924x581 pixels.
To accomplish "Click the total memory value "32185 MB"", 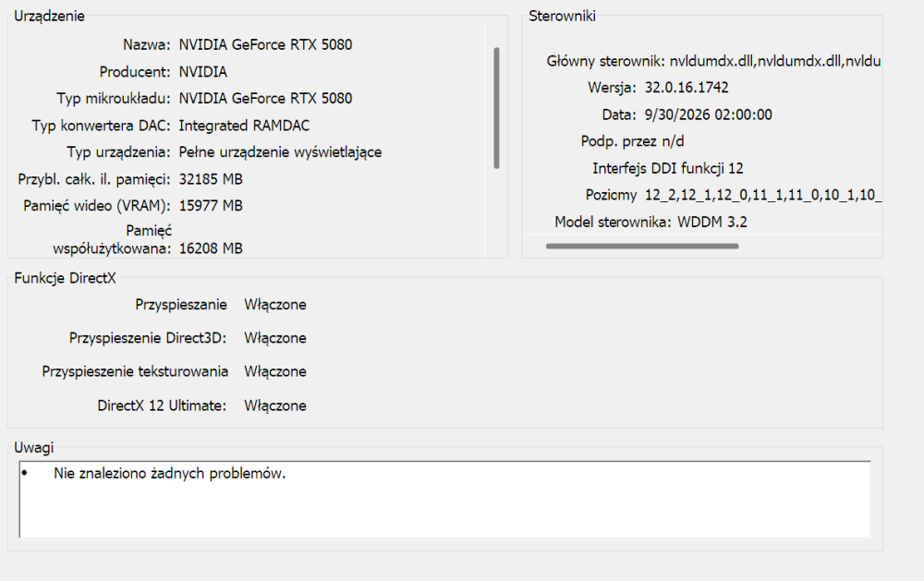I will pos(211,179).
